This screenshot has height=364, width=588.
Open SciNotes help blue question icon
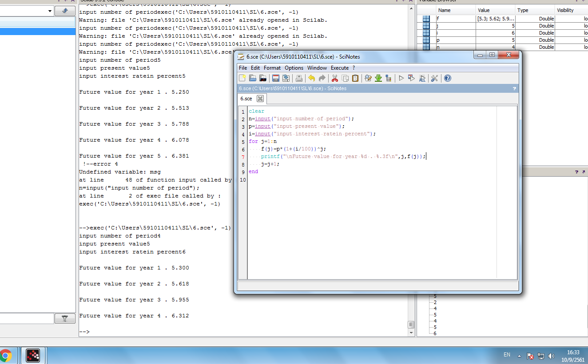pyautogui.click(x=448, y=78)
